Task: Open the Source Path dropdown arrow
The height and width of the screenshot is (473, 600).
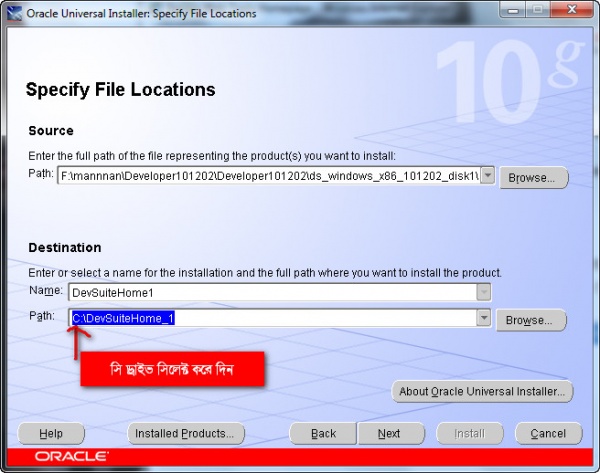Action: click(488, 175)
